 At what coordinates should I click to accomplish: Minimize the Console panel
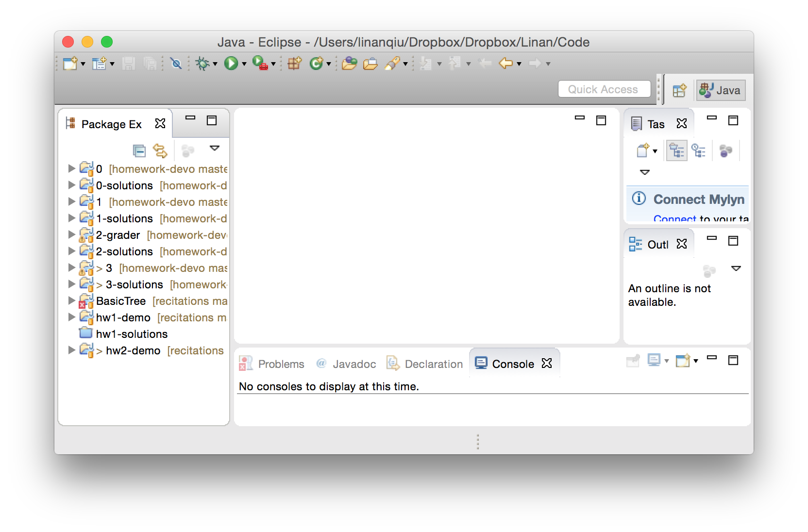coord(712,358)
